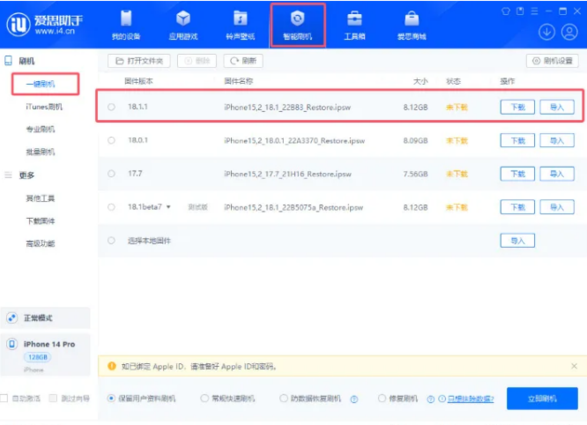
Task: Expand the 18.1beta7 version dropdown arrow
Action: [x=168, y=207]
